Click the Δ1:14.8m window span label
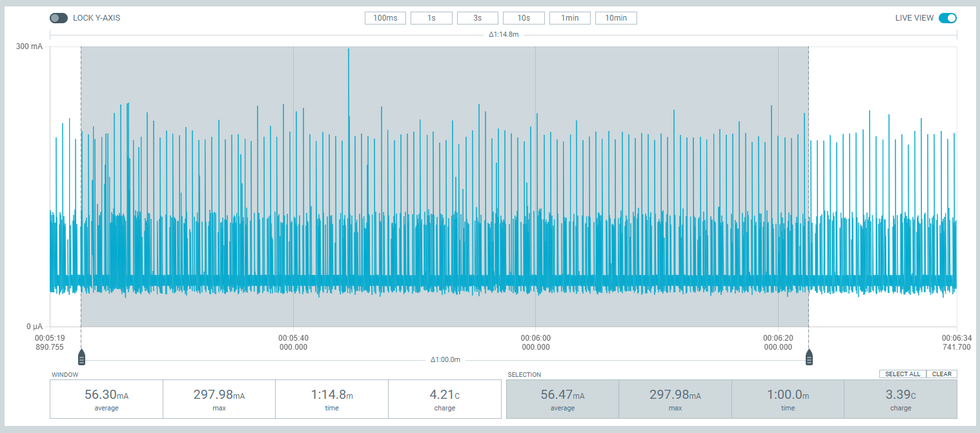The height and width of the screenshot is (433, 980). [504, 35]
